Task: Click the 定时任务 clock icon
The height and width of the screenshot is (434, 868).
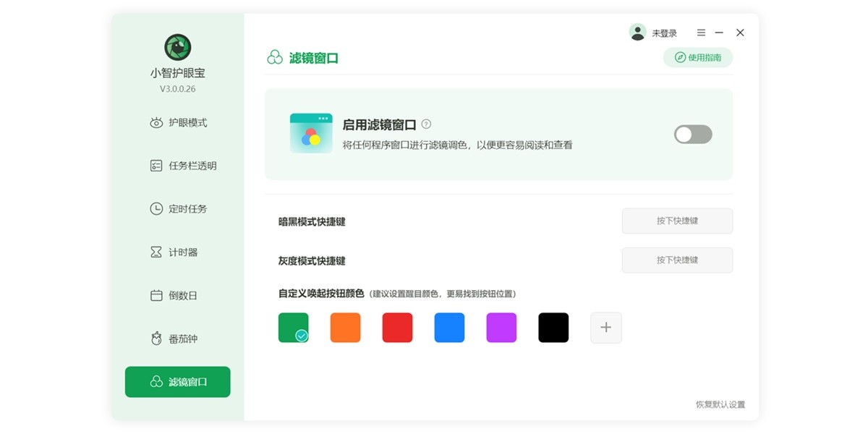Action: click(x=155, y=208)
